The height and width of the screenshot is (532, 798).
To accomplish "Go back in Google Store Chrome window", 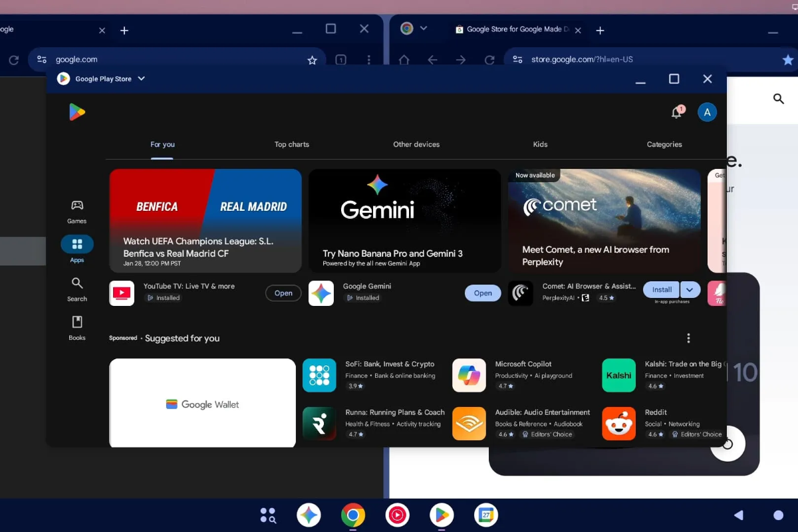I will (432, 60).
